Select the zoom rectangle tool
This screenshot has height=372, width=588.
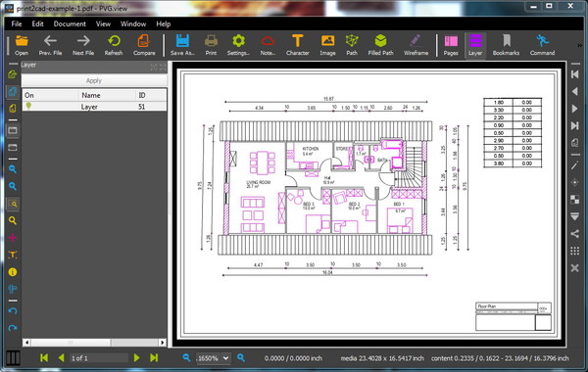click(13, 204)
